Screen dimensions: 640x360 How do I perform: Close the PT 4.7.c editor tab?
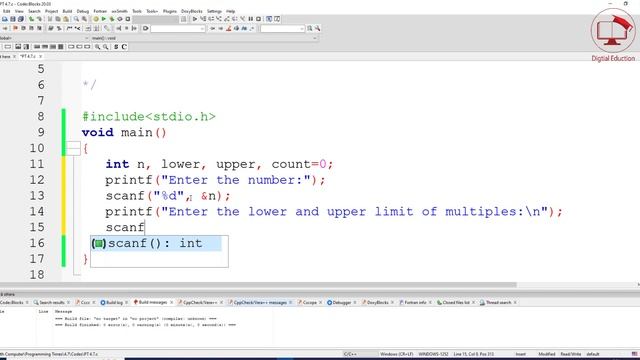pyautogui.click(x=40, y=56)
